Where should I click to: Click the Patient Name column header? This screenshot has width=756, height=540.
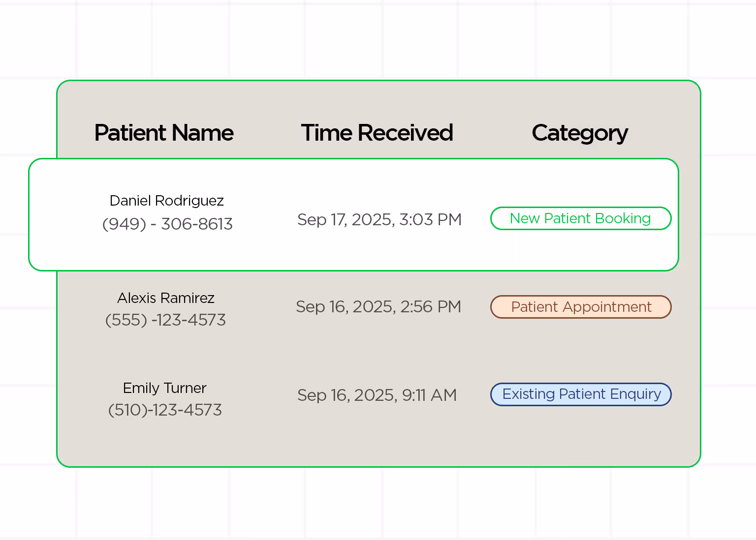164,133
